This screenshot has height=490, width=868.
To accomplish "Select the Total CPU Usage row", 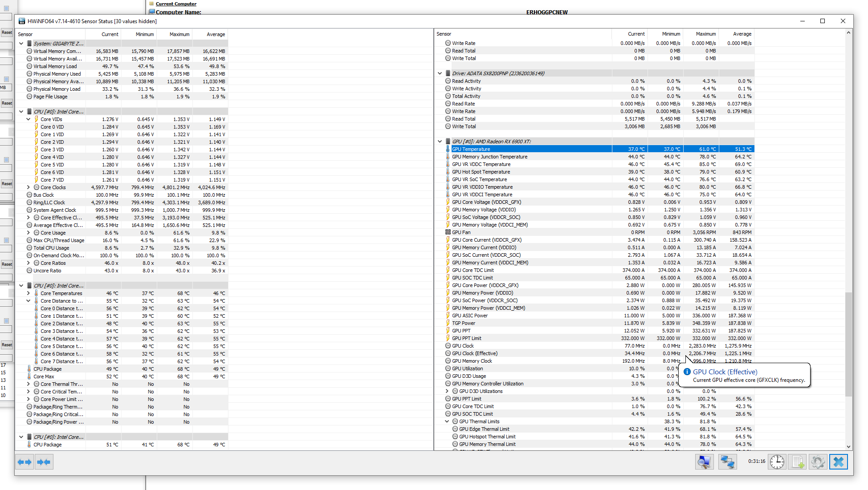I will tap(51, 248).
